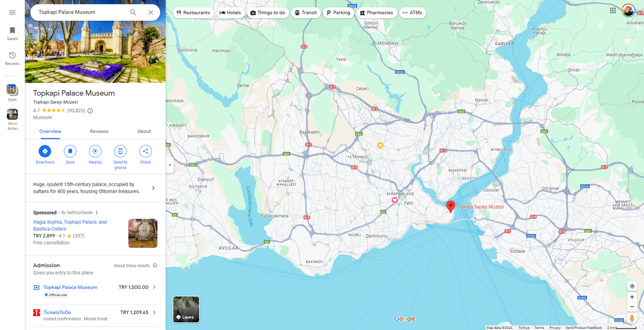Collapse the side panel arrow
The image size is (644, 330).
pyautogui.click(x=170, y=165)
